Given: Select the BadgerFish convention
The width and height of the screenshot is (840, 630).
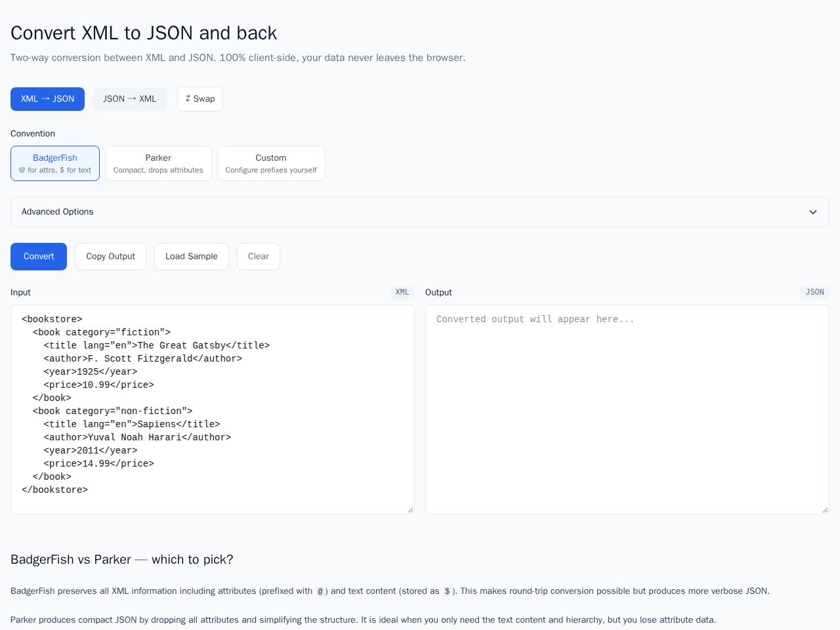Looking at the screenshot, I should coord(55,163).
